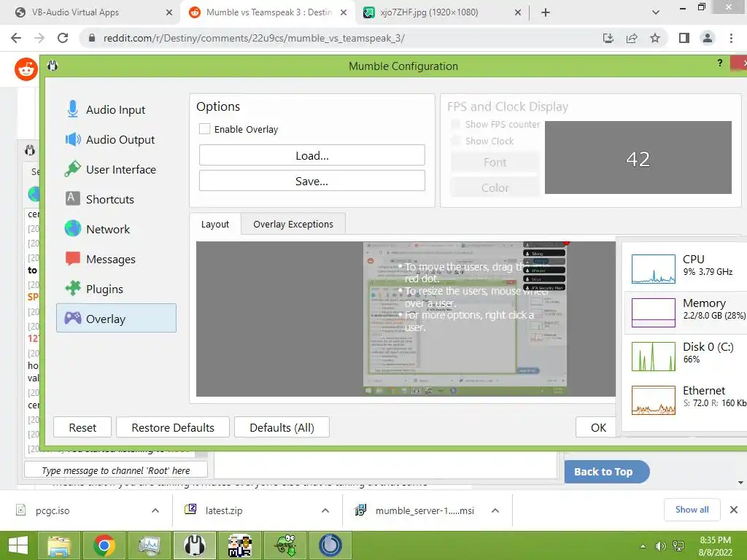The image size is (747, 560).
Task: Reload the Reddit page
Action: (x=63, y=38)
